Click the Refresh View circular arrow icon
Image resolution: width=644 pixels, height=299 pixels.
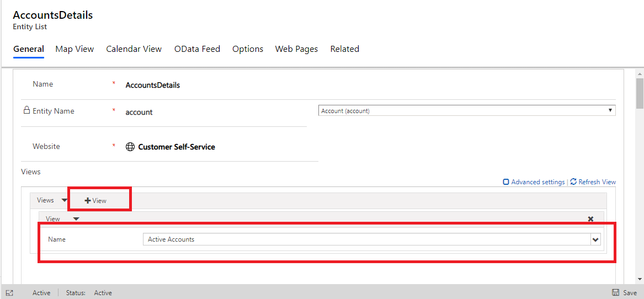tap(573, 181)
